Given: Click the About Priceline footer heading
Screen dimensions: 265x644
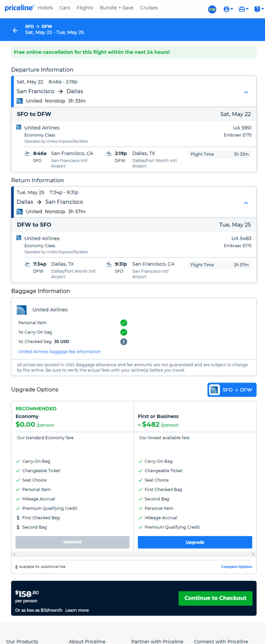Looking at the screenshot, I should point(87,641).
